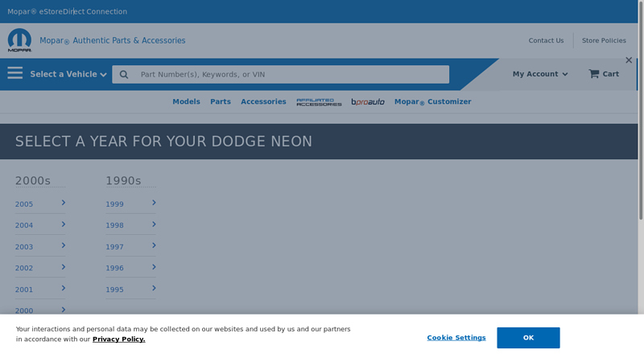The height and width of the screenshot is (362, 644).
Task: Open the Parts menu item
Action: coord(220,101)
